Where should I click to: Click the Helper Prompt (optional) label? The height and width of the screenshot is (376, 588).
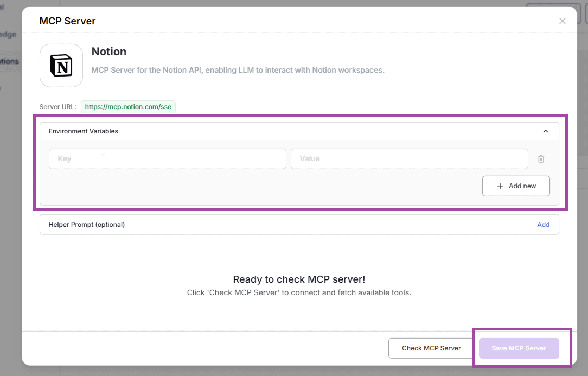87,225
